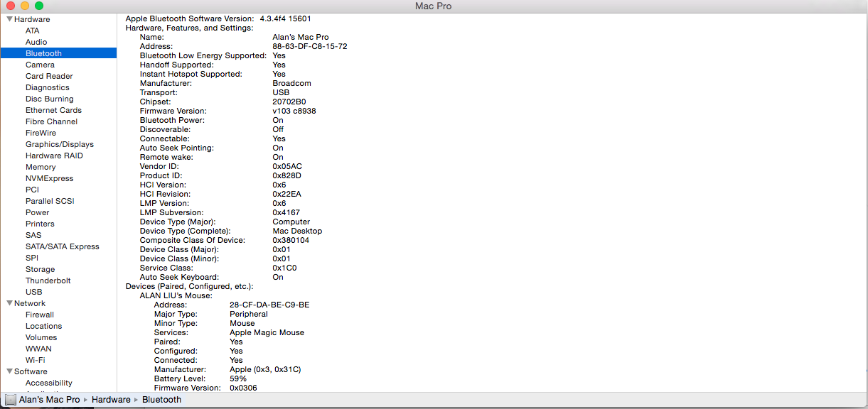This screenshot has width=868, height=409.
Task: Show Wi-Fi information
Action: coord(35,360)
